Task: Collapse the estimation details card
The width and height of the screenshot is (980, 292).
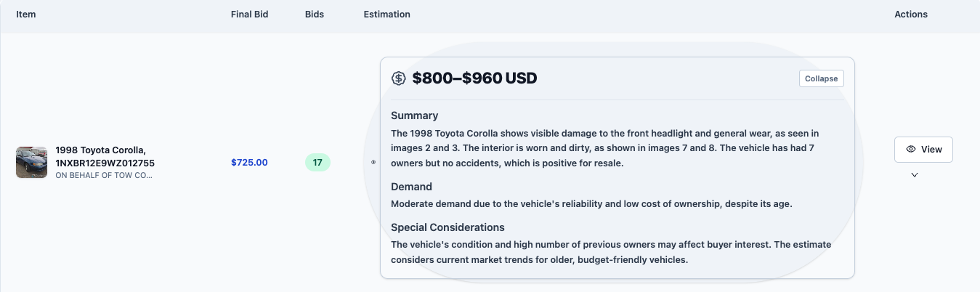Action: click(821, 78)
